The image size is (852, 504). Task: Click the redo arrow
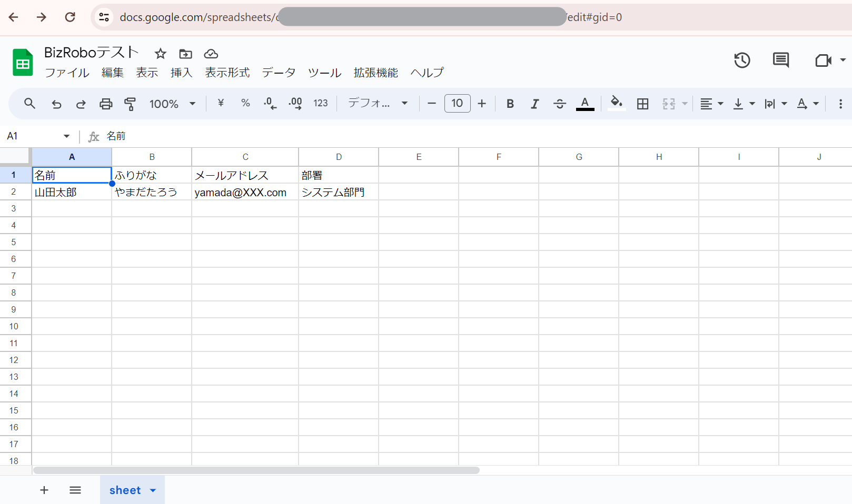(x=81, y=104)
